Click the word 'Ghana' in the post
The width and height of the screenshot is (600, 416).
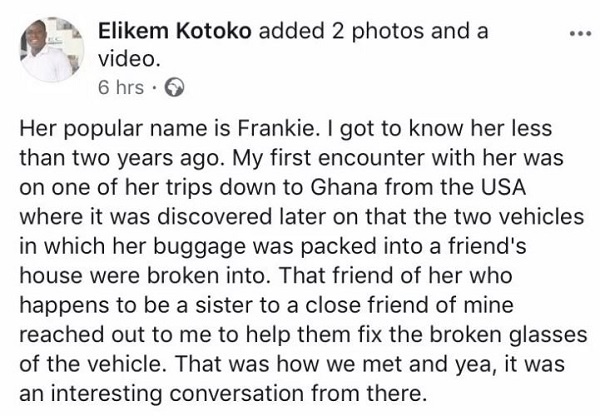(344, 188)
